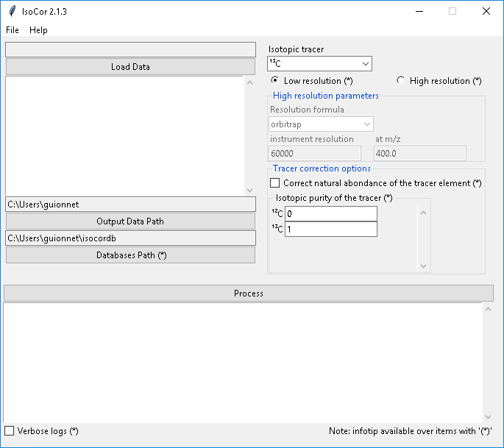The height and width of the screenshot is (448, 504).
Task: Click inside the log output text area
Action: pyautogui.click(x=243, y=362)
